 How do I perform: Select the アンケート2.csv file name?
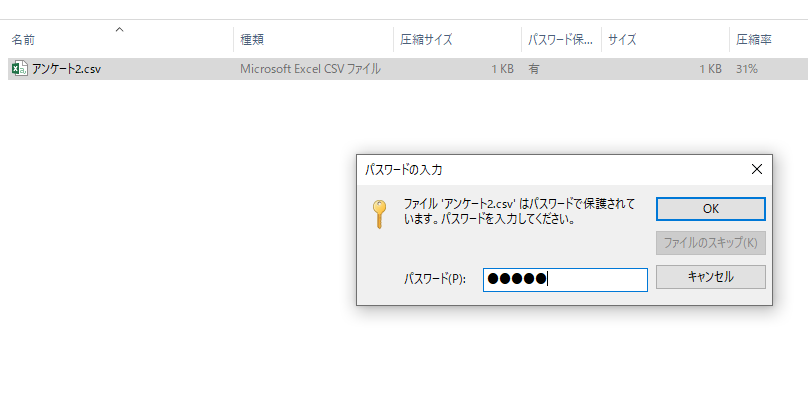pyautogui.click(x=66, y=69)
